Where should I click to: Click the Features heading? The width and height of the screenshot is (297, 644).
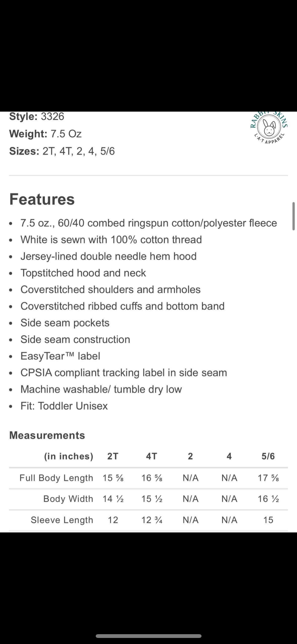[x=42, y=199]
